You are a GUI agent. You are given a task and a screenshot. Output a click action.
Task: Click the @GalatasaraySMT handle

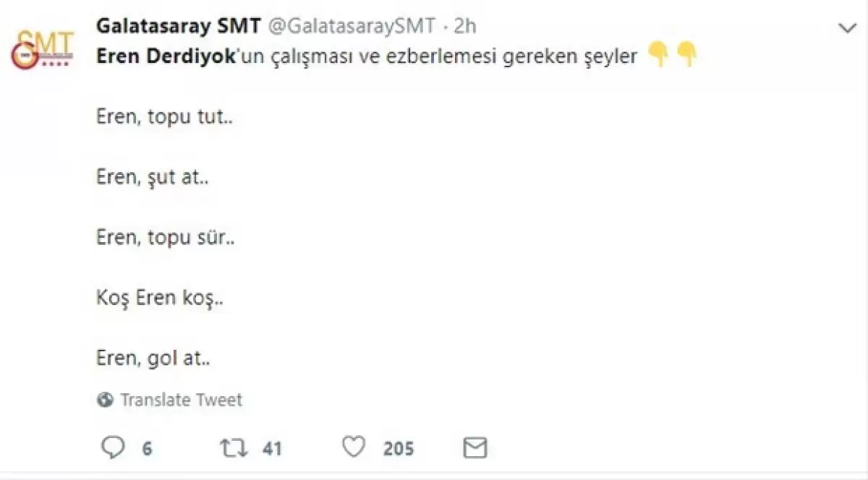[x=352, y=26]
